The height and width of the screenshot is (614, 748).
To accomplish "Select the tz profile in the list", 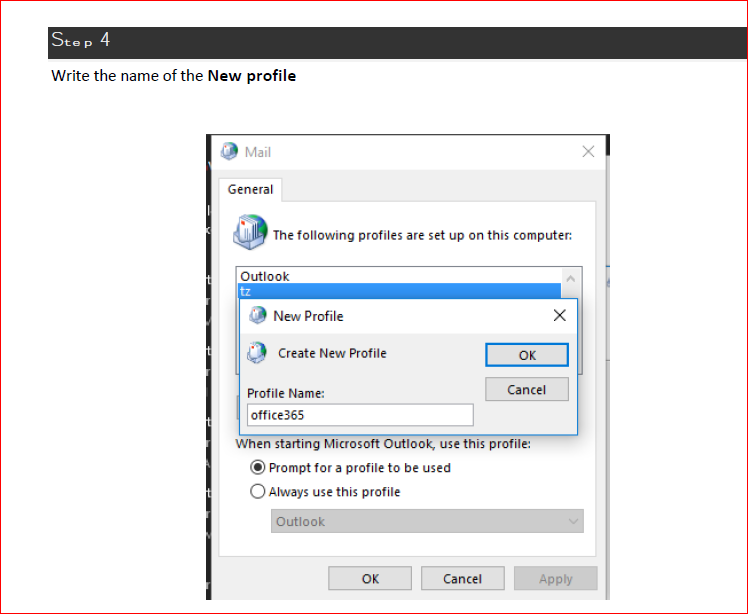I will [x=399, y=291].
